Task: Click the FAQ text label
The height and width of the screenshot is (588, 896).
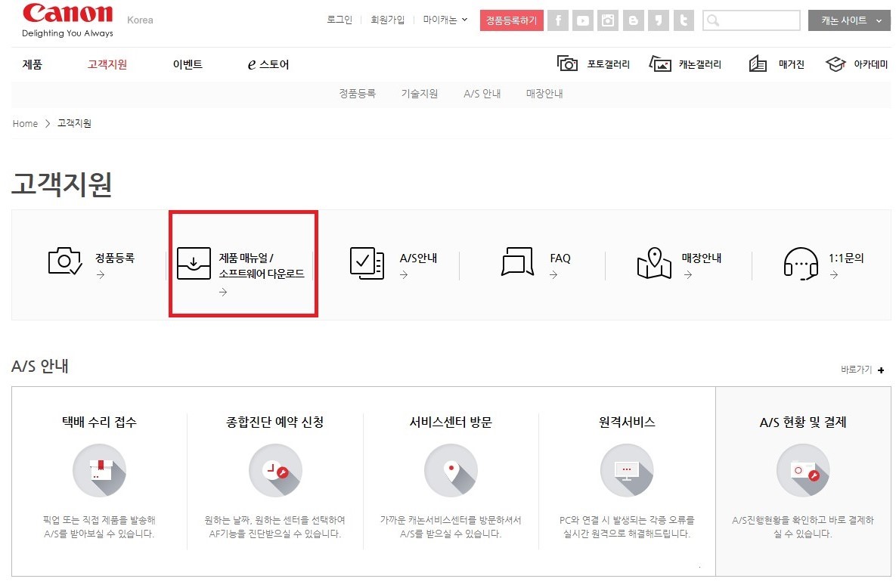Action: [x=560, y=258]
